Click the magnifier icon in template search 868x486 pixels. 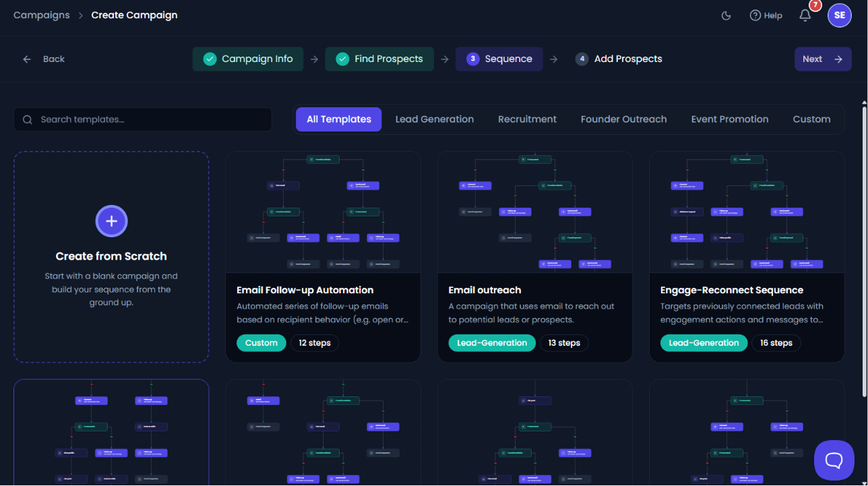28,120
